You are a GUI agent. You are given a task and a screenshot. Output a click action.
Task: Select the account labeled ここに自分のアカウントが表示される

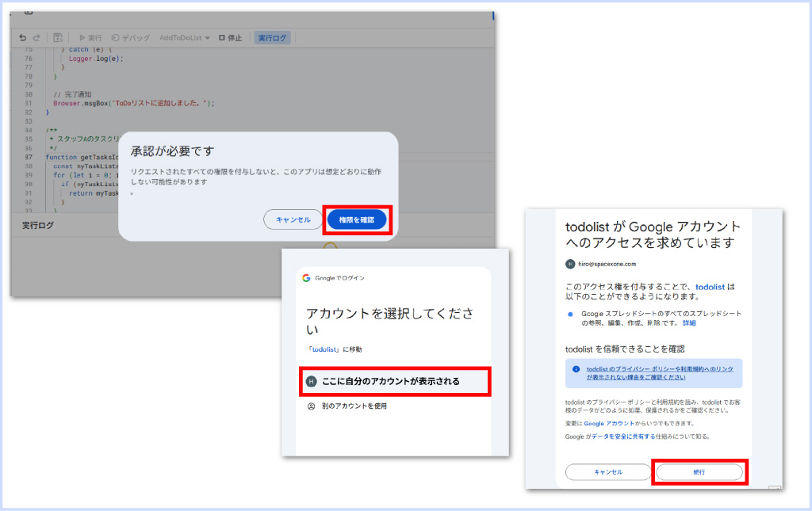394,381
